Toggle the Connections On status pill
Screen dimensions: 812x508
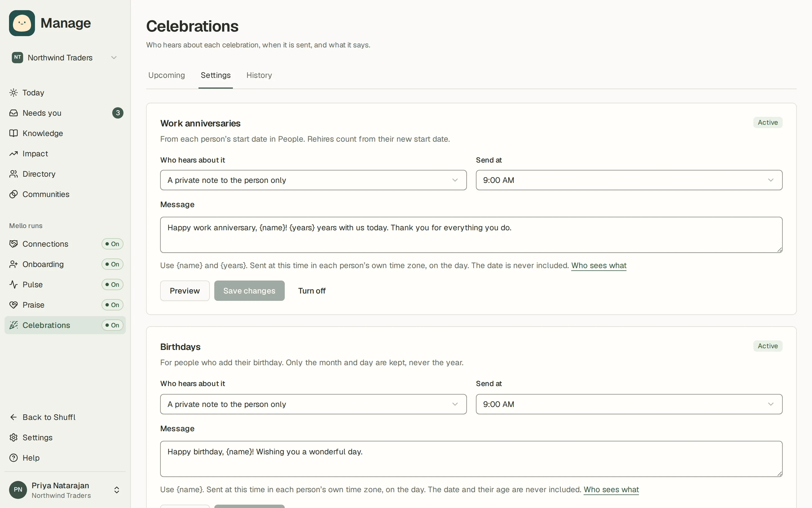pos(112,244)
